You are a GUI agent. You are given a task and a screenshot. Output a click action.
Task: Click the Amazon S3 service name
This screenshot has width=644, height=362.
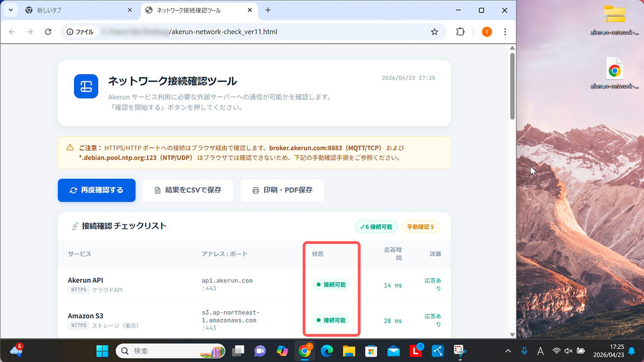click(86, 316)
